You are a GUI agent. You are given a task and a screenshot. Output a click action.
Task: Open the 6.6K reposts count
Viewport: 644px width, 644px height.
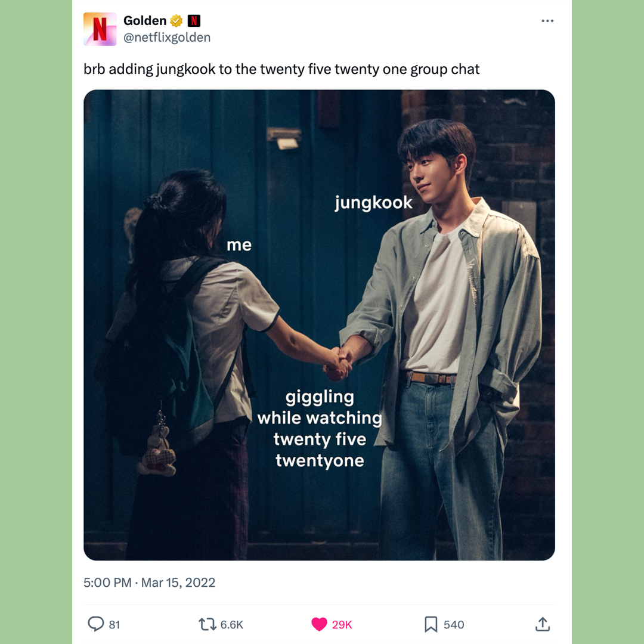pos(231,625)
